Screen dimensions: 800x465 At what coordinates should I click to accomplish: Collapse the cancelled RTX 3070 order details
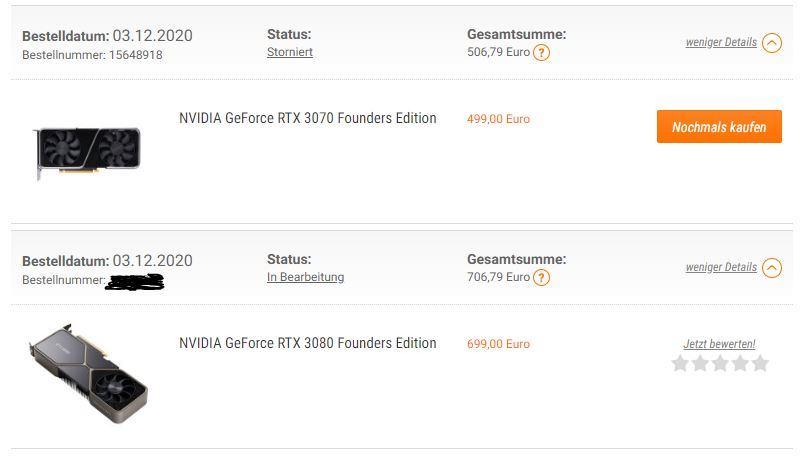coord(771,43)
